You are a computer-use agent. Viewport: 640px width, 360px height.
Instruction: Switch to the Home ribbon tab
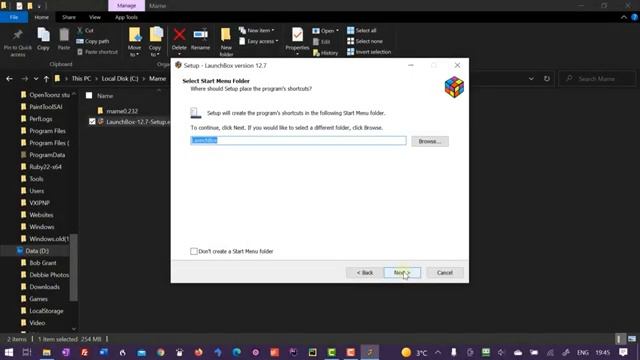(42, 17)
